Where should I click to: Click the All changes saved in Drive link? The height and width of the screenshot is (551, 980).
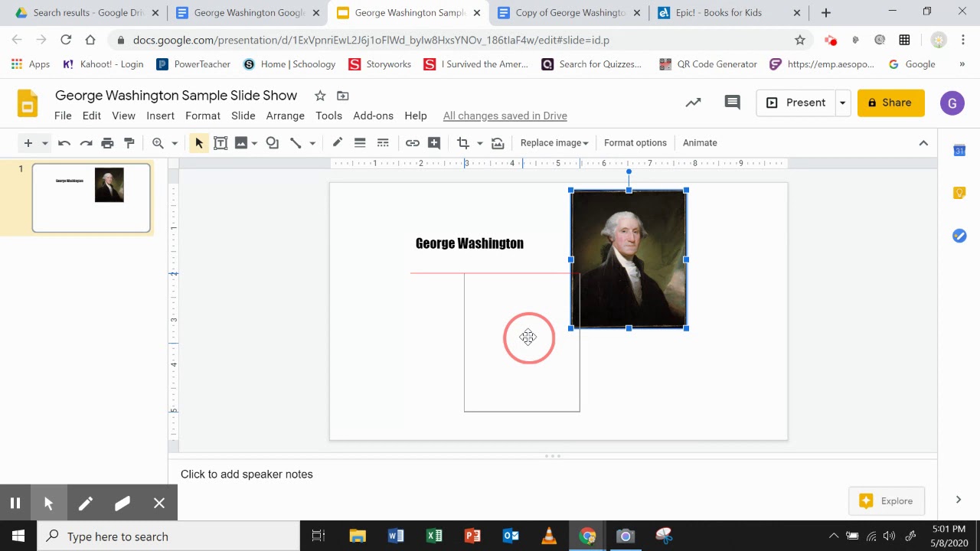[505, 116]
